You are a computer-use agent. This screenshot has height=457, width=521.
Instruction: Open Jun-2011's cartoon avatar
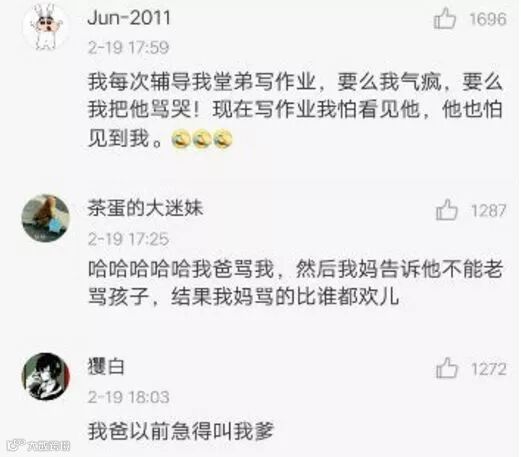[46, 26]
